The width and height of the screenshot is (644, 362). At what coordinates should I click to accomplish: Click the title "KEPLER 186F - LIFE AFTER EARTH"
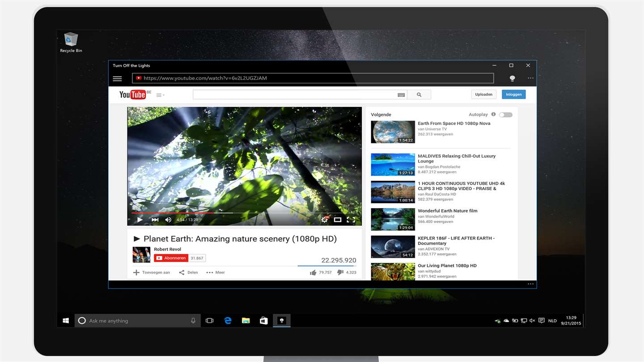click(x=456, y=241)
